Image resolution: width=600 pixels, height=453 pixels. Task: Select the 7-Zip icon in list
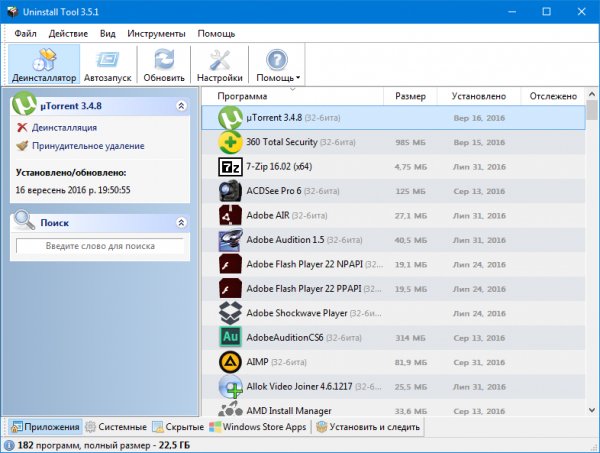pos(230,167)
